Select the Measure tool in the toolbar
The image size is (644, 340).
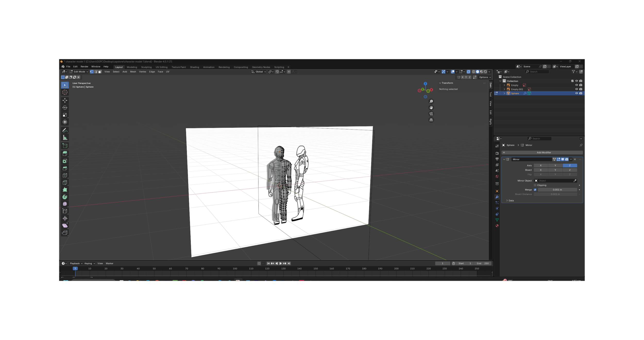pos(65,137)
